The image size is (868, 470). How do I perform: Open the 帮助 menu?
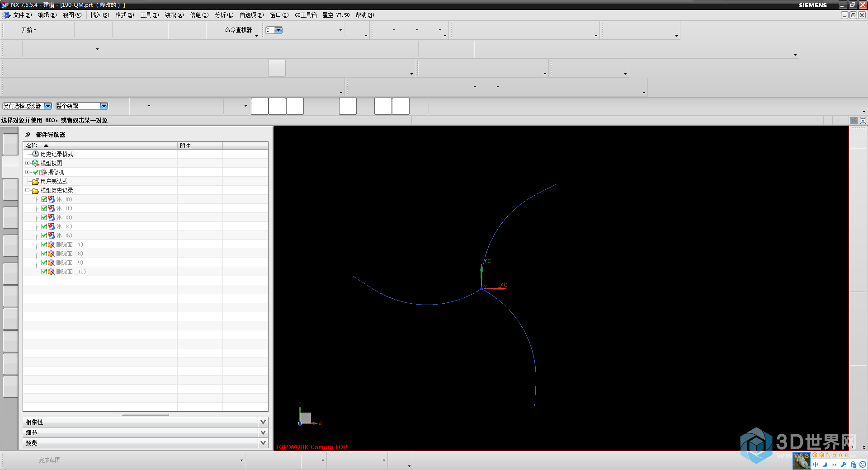[364, 15]
